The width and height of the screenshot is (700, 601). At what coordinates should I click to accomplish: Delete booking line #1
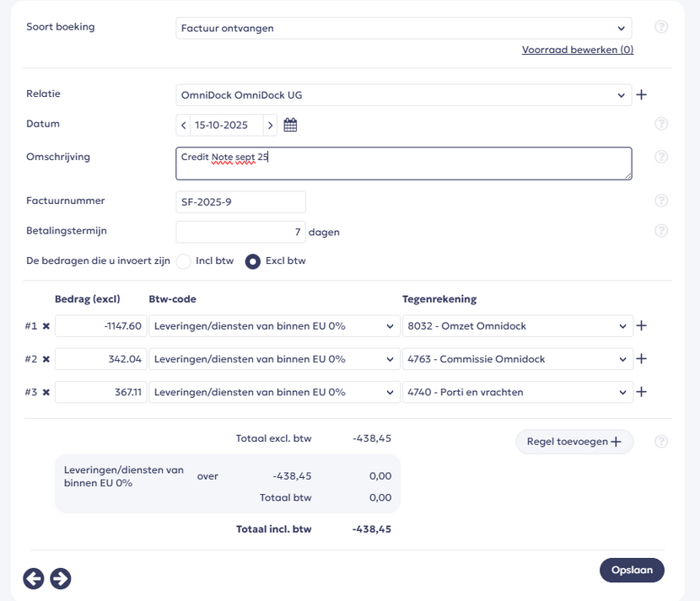[x=46, y=326]
